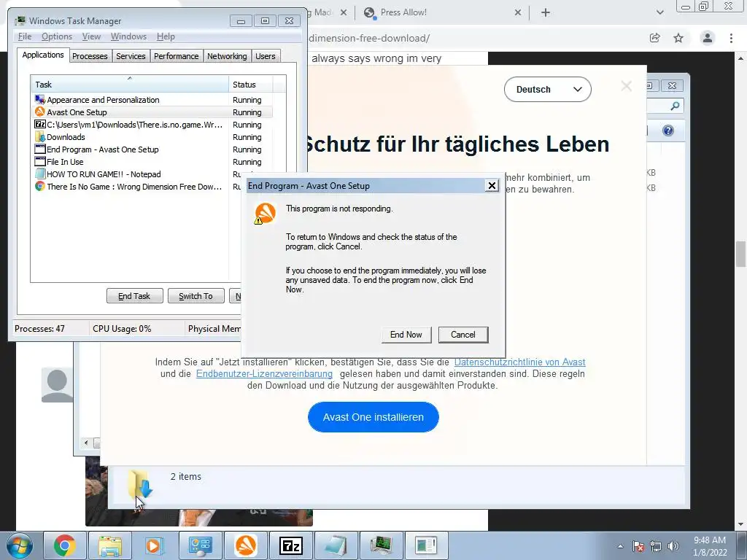
Task: Click the Downloads folder icon in details pane
Action: (x=141, y=485)
